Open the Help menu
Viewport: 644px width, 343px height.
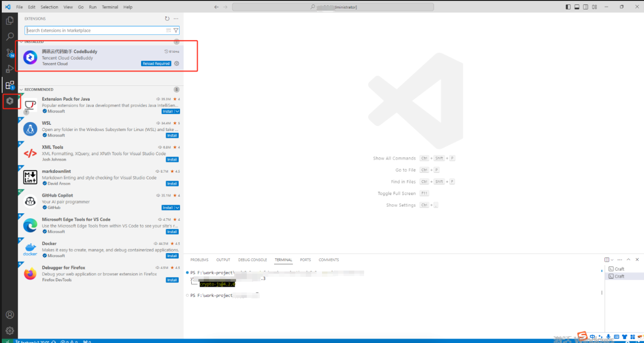coord(128,7)
